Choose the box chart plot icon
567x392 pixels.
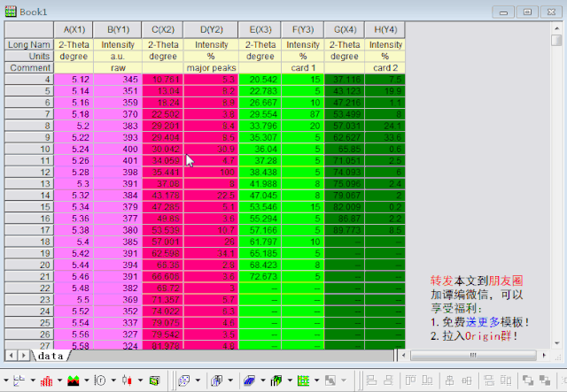[101, 380]
